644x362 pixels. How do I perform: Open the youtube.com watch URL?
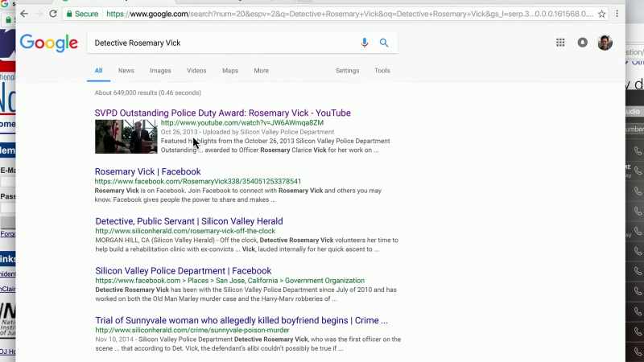242,123
